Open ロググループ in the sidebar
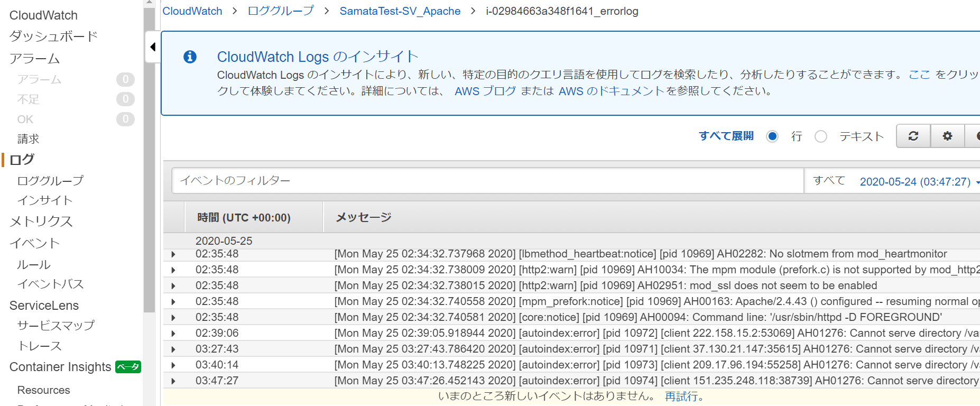Viewport: 980px width, 406px height. click(50, 181)
